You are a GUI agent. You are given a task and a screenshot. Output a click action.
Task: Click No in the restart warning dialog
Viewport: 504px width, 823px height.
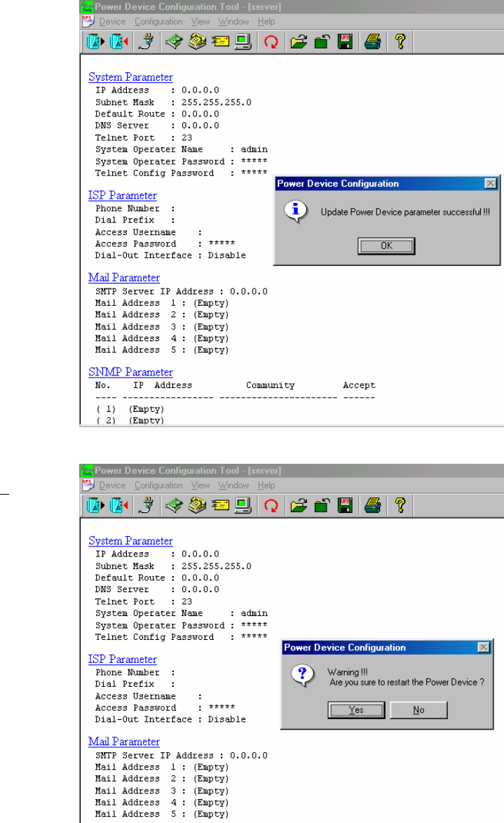418,709
